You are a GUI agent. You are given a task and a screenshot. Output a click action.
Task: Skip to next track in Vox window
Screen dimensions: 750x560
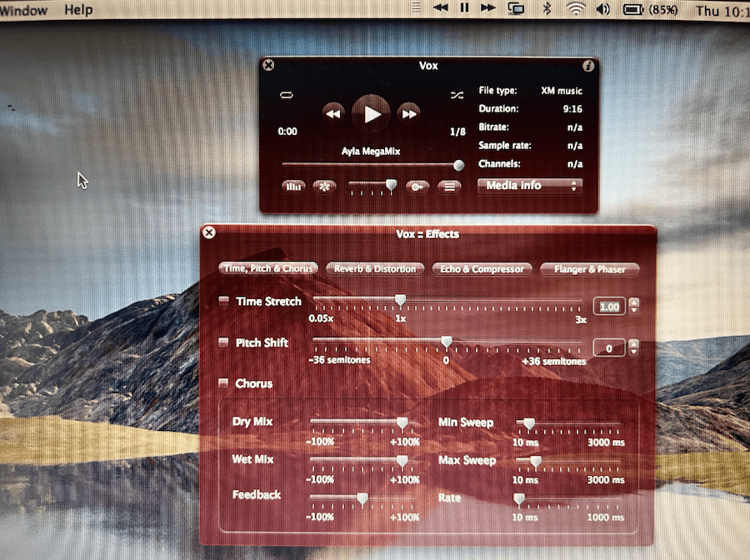pyautogui.click(x=409, y=114)
